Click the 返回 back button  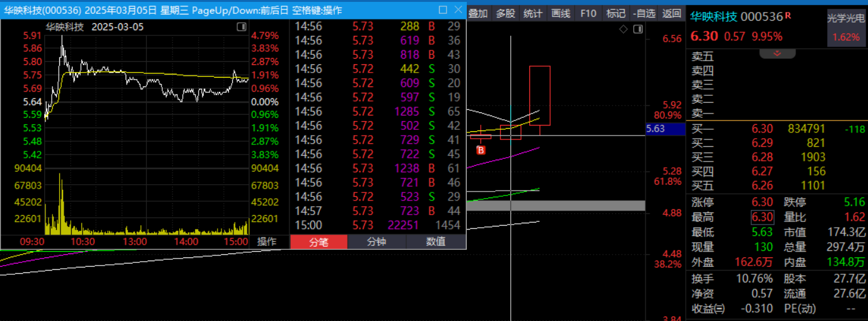[x=672, y=13]
